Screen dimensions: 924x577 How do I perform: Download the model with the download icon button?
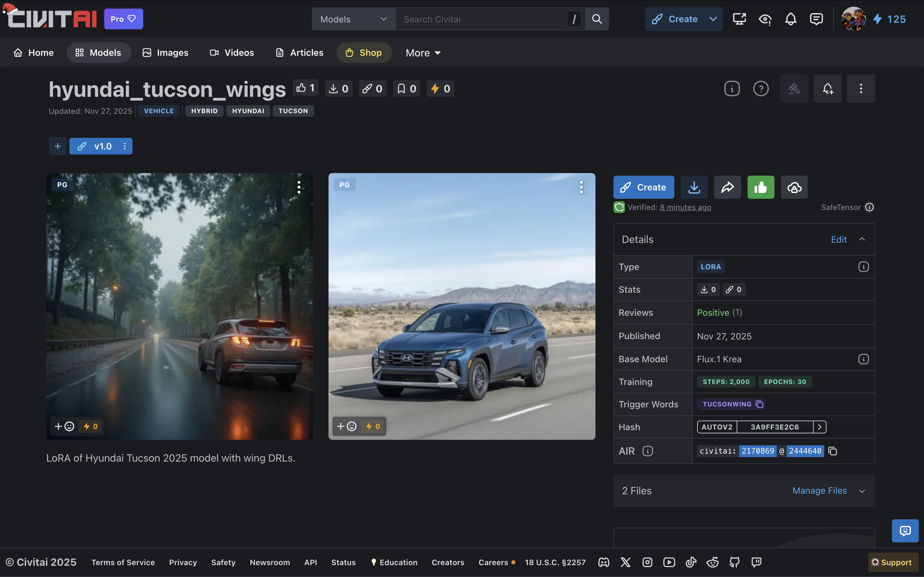(x=694, y=188)
